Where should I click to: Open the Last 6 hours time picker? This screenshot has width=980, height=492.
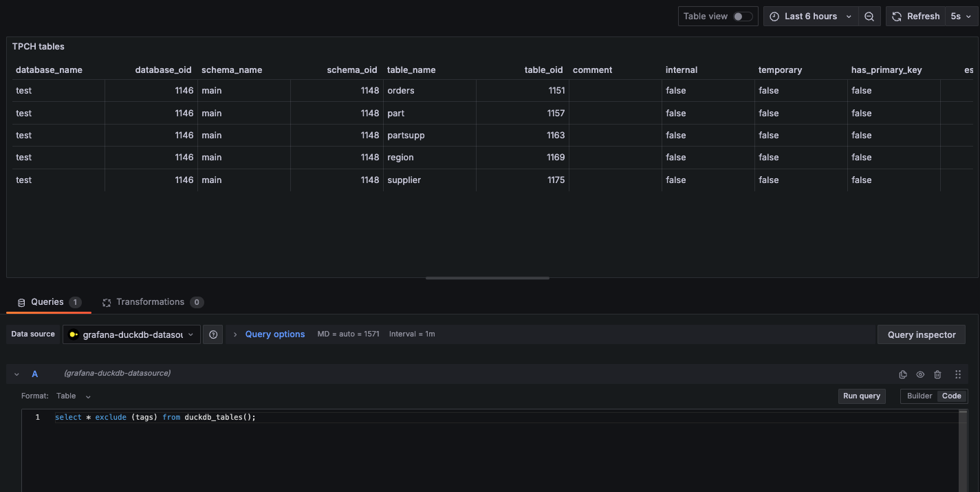pos(811,17)
